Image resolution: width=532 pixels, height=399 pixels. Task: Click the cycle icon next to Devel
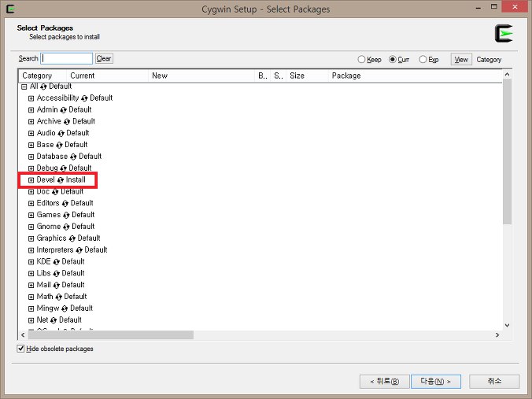tap(61, 180)
